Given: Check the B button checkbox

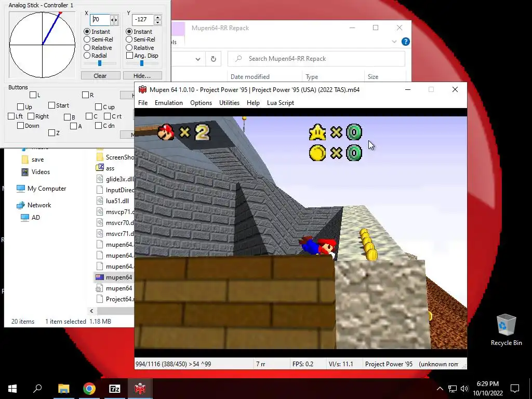Looking at the screenshot, I should [x=67, y=117].
